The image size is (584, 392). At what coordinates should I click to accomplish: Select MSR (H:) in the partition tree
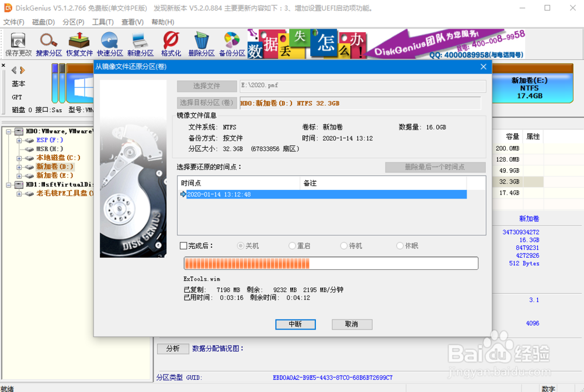[50, 149]
